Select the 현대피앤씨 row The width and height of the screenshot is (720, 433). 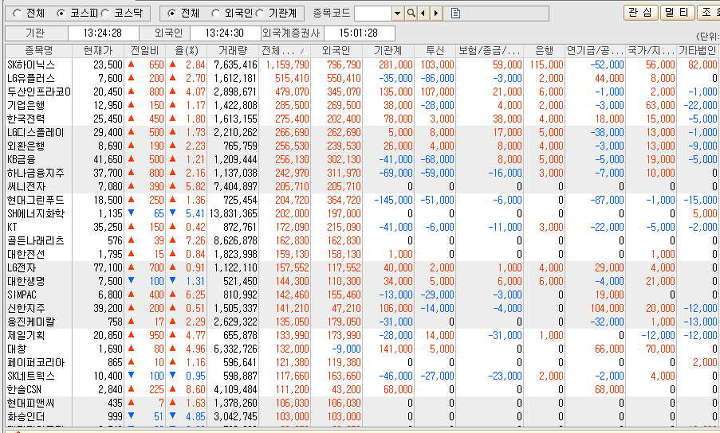362,403
